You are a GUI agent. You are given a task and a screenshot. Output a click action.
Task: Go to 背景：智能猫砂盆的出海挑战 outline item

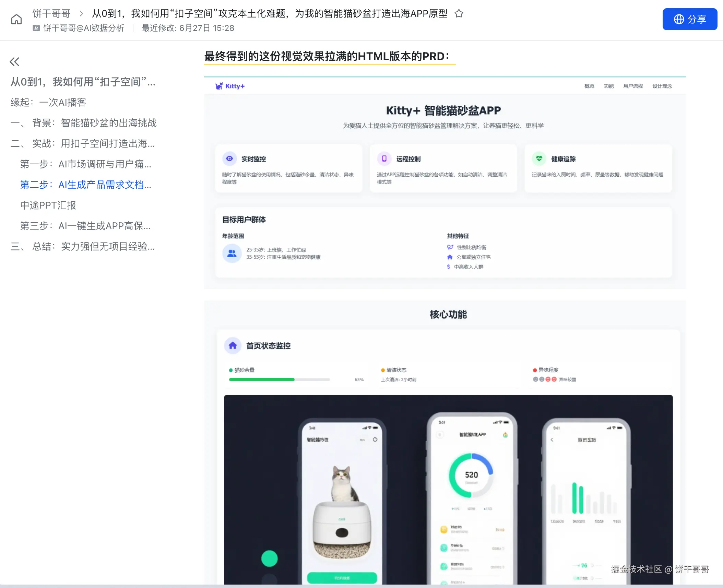pyautogui.click(x=84, y=123)
